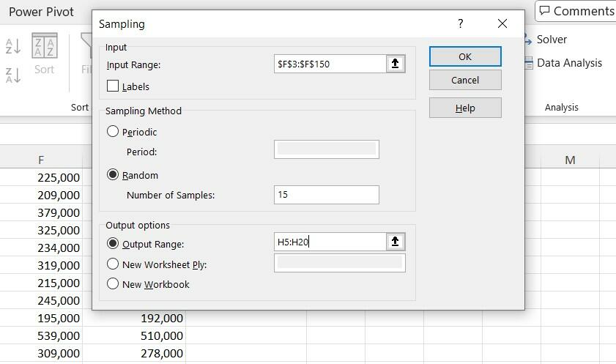
Task: Open the Comments pane
Action: [x=576, y=11]
